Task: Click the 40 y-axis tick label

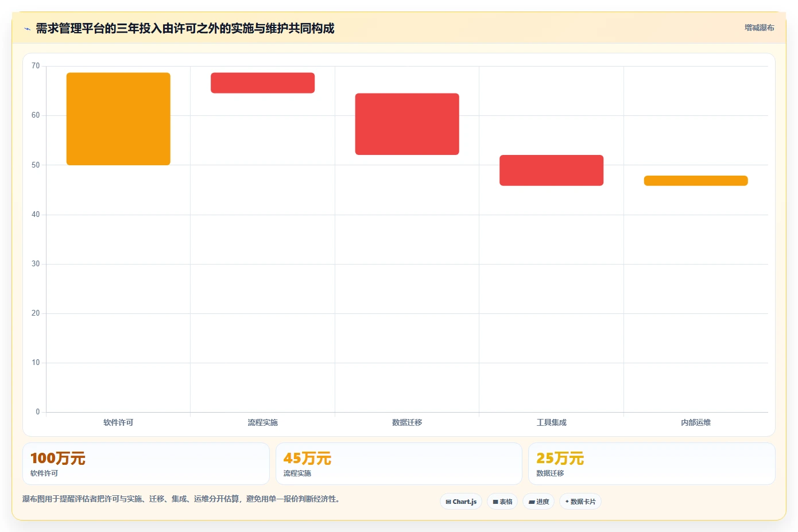Action: pyautogui.click(x=36, y=215)
